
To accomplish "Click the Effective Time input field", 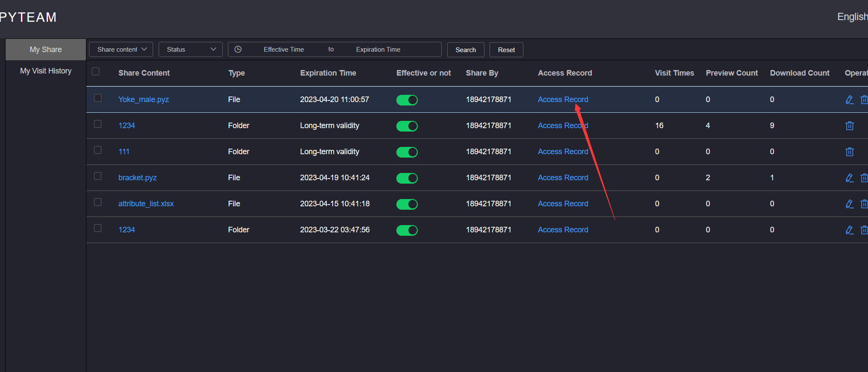I will point(284,50).
